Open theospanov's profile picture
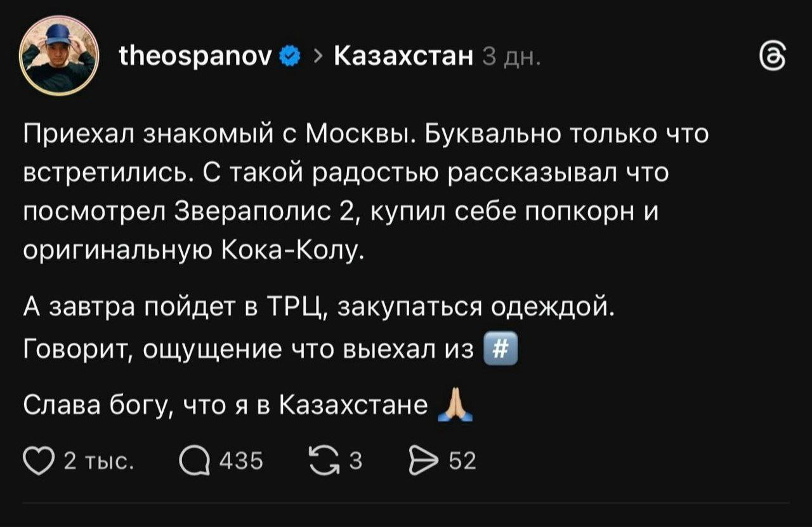Screen dimensions: 812x527 (x=59, y=56)
